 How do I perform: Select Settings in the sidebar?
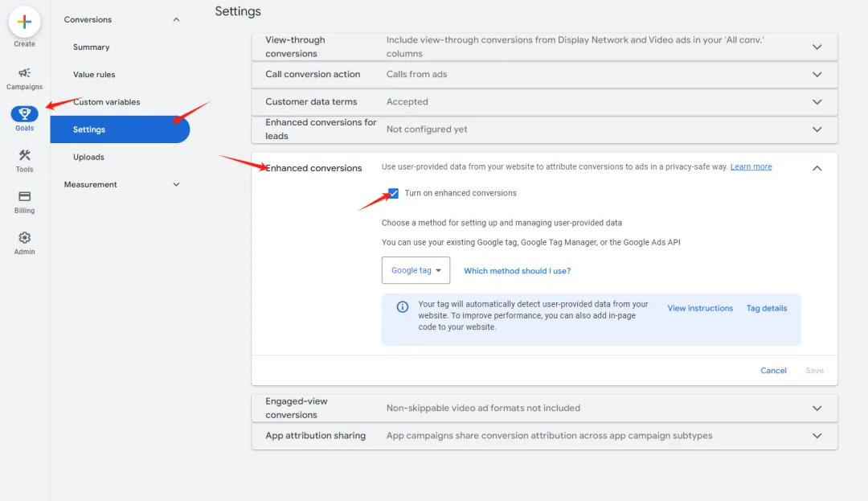[120, 129]
